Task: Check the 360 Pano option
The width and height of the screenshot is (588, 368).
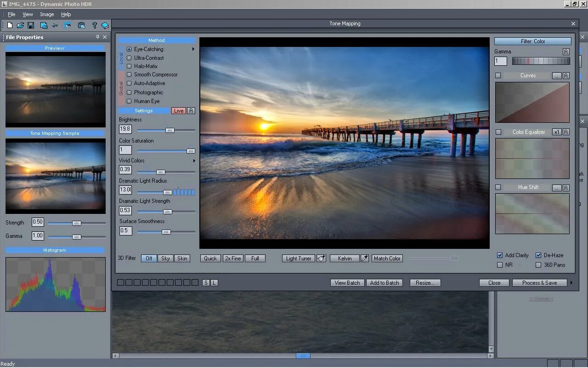Action: pyautogui.click(x=538, y=265)
